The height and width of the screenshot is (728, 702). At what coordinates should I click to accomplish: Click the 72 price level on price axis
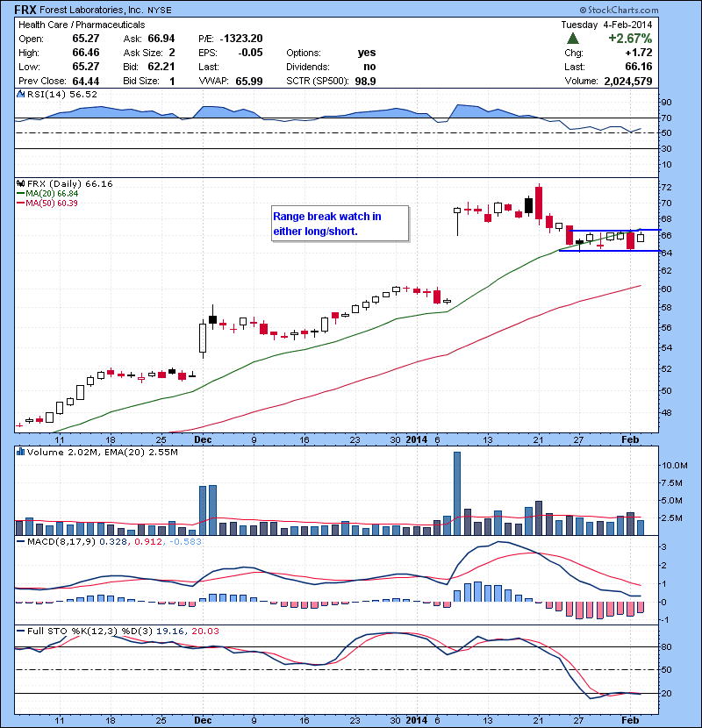tap(666, 188)
